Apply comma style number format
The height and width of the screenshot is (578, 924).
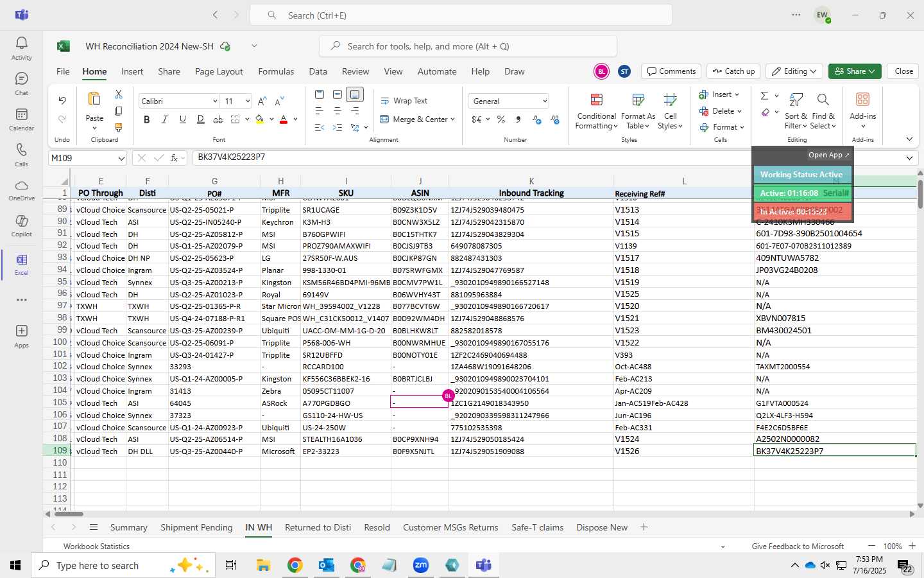pos(518,119)
